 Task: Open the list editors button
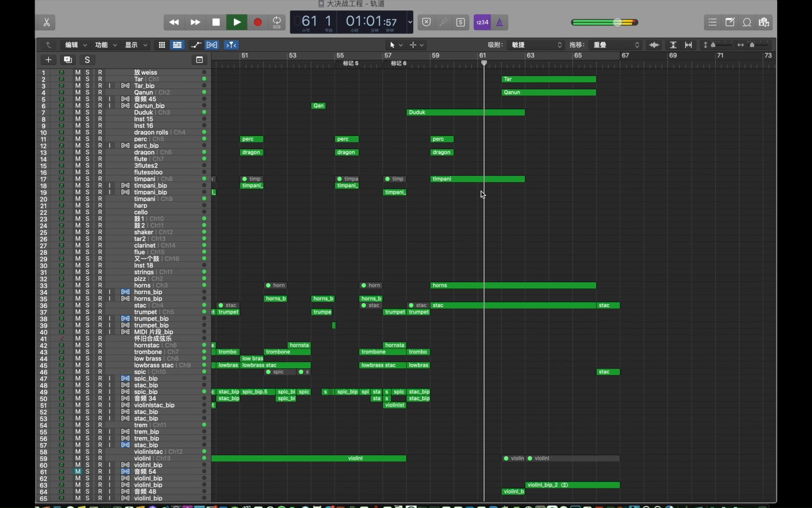pos(712,22)
